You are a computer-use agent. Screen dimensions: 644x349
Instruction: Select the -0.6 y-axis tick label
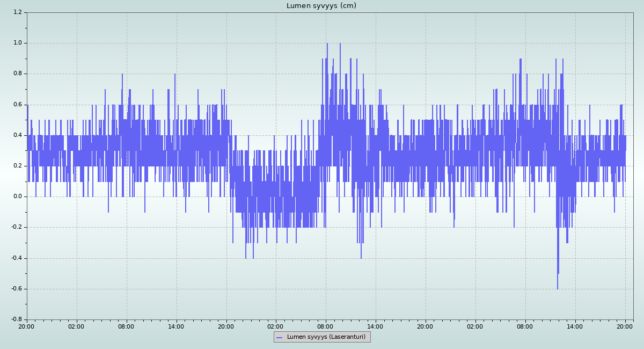16,289
